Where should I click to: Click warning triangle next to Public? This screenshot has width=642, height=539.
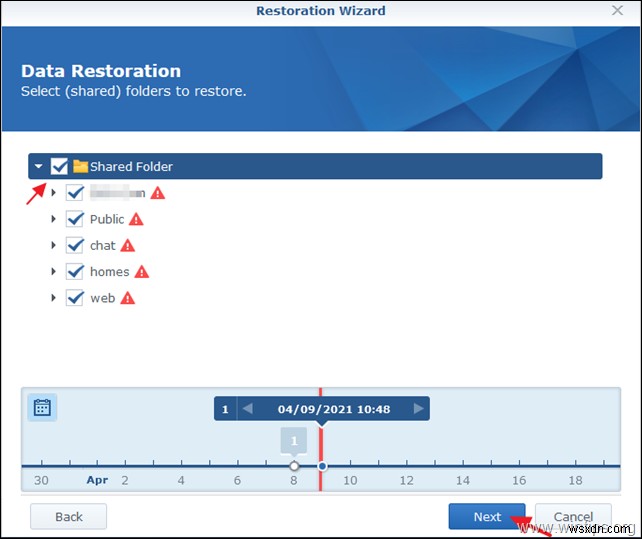point(136,220)
